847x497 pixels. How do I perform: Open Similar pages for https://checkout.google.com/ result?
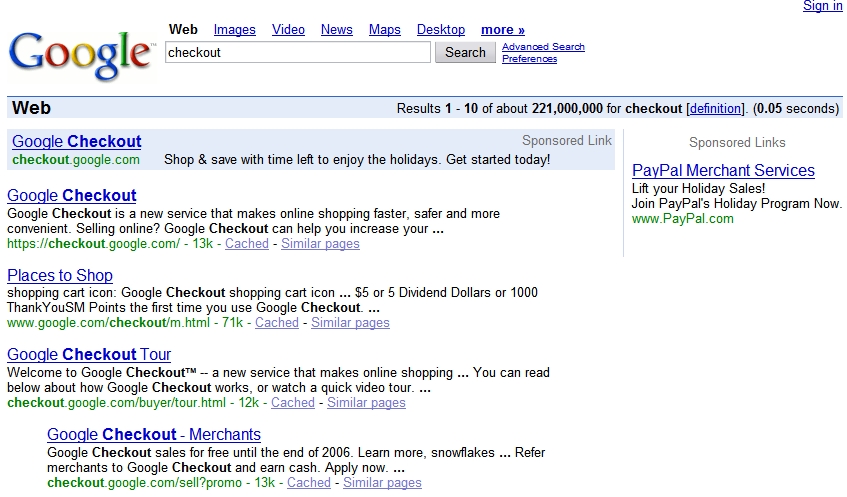click(x=320, y=244)
